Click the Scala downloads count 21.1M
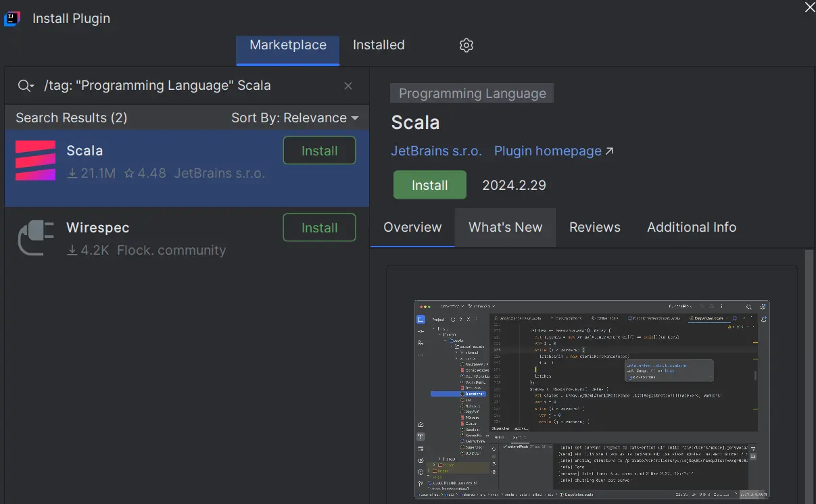The height and width of the screenshot is (504, 816). [92, 173]
